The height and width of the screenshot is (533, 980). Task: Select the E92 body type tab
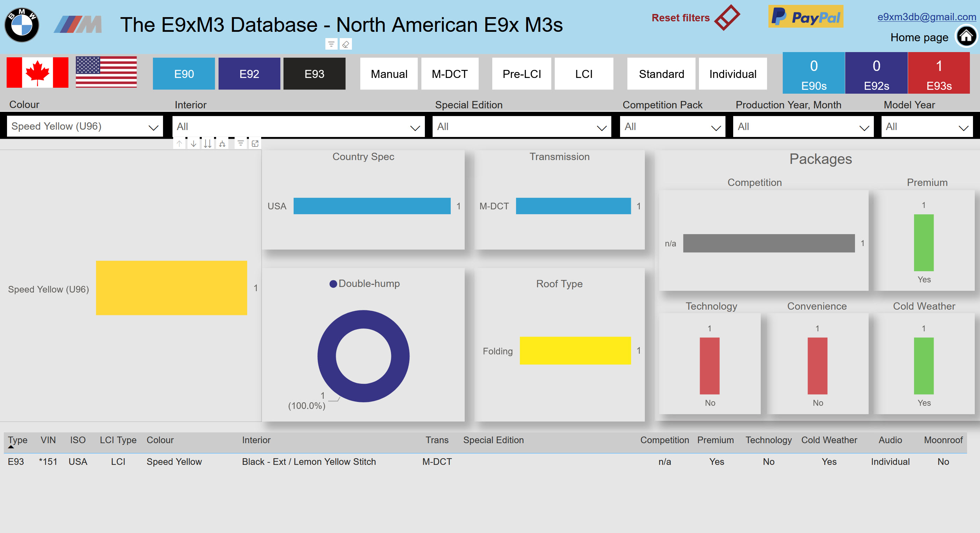coord(249,74)
